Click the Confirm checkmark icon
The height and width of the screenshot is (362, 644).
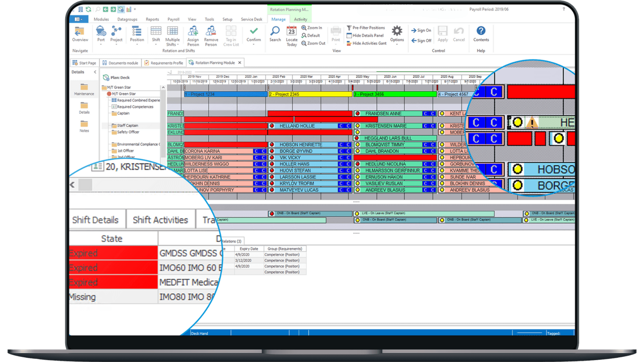point(254,31)
